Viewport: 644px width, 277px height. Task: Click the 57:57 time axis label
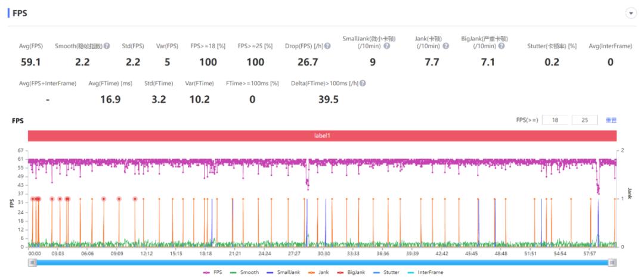click(x=589, y=254)
